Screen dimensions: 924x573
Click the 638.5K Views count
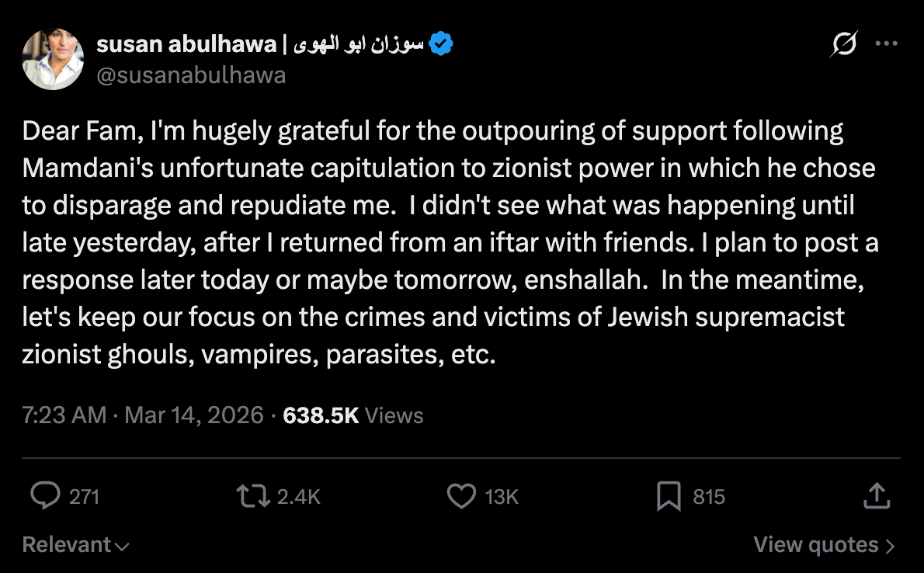(x=353, y=415)
